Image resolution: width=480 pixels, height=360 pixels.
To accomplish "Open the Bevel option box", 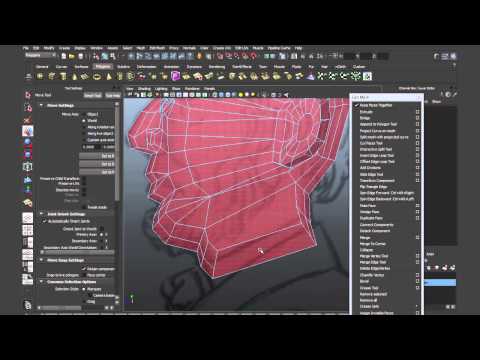I will pyautogui.click(x=417, y=281).
